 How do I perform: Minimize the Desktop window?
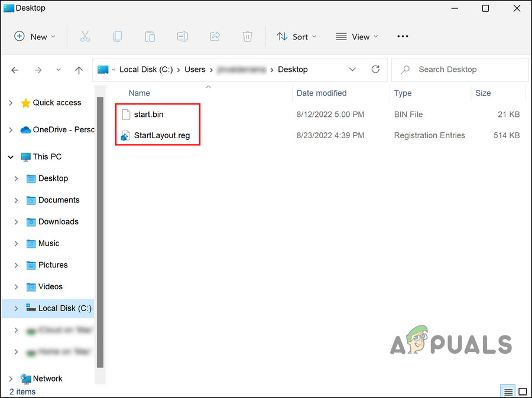pos(455,8)
